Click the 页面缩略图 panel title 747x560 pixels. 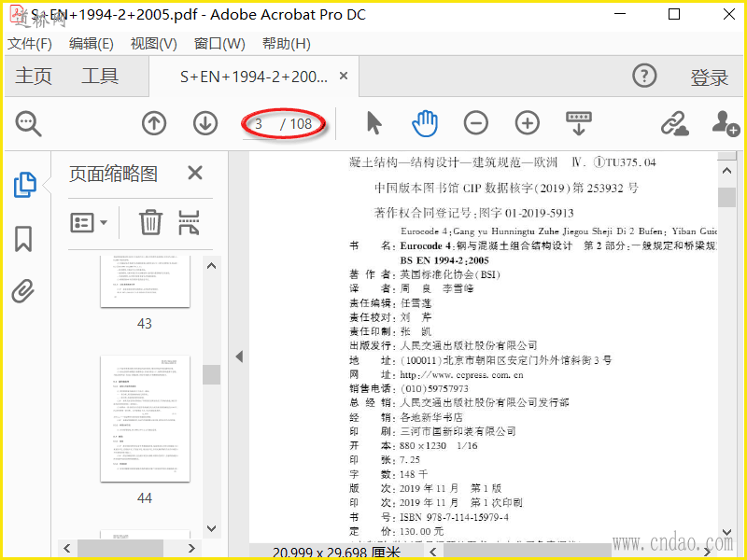click(113, 174)
